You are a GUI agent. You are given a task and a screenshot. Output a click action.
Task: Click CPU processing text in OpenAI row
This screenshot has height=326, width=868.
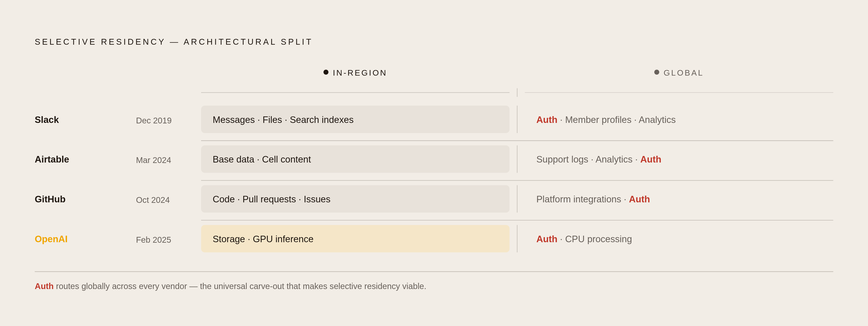tap(598, 239)
